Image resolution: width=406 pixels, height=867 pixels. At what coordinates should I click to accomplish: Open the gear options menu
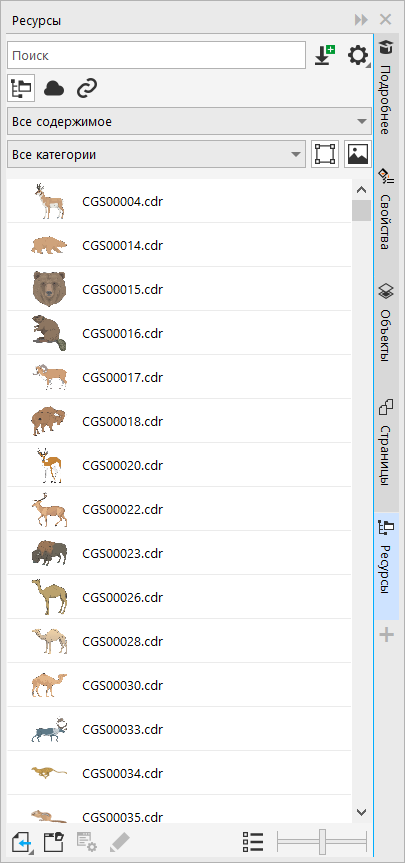[x=358, y=55]
